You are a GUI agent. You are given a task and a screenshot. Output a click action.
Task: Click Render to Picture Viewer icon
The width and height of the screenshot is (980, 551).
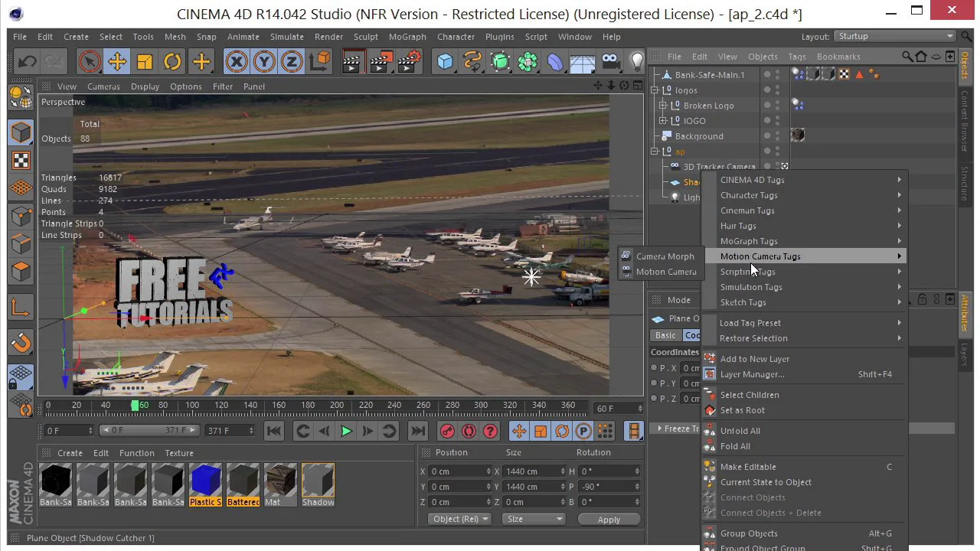click(381, 61)
